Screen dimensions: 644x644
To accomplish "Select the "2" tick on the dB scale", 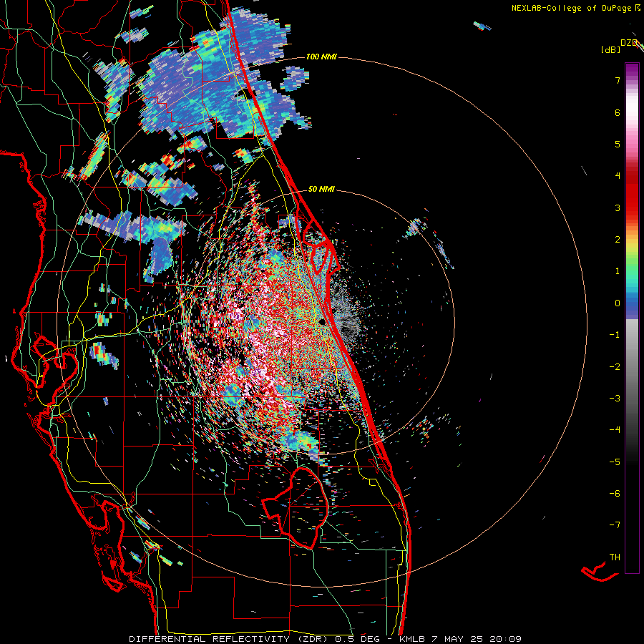I will point(618,240).
